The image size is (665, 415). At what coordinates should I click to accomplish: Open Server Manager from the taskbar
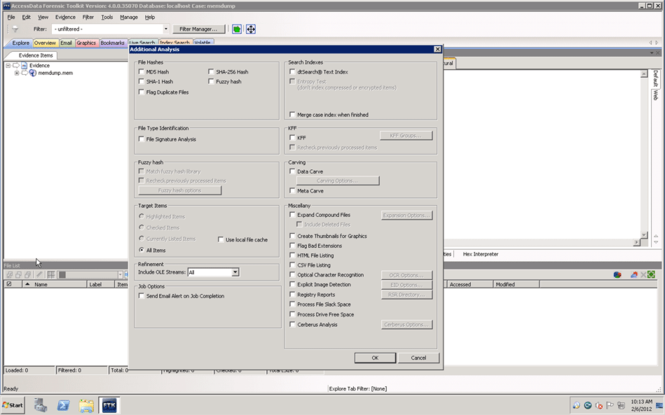click(x=40, y=405)
